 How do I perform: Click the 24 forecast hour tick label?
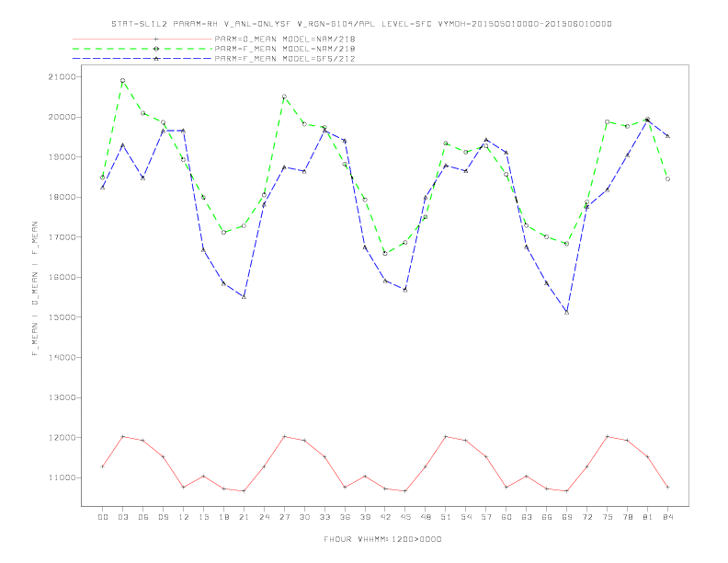pos(264,517)
